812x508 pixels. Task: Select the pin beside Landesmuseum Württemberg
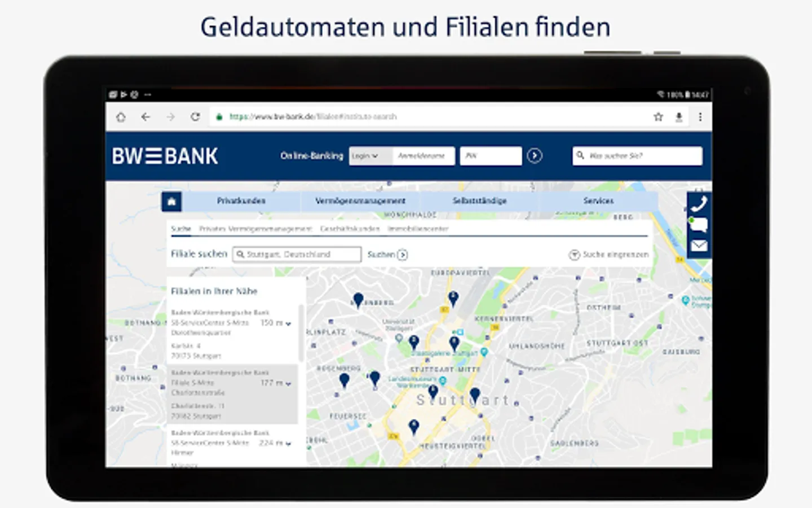(433, 391)
